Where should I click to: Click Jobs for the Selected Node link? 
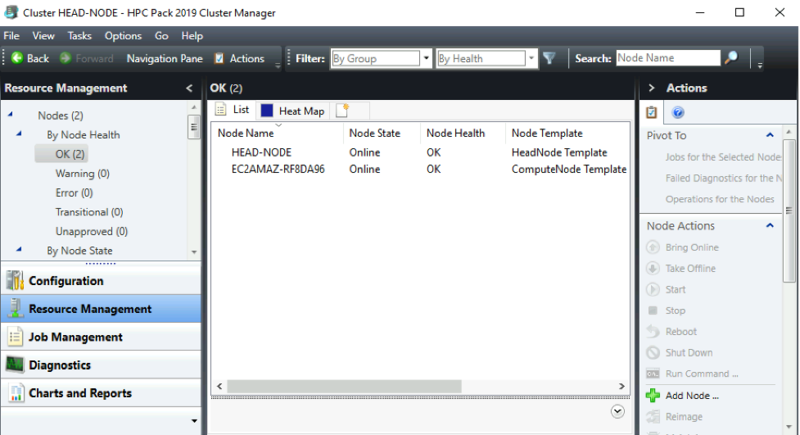[x=723, y=157]
